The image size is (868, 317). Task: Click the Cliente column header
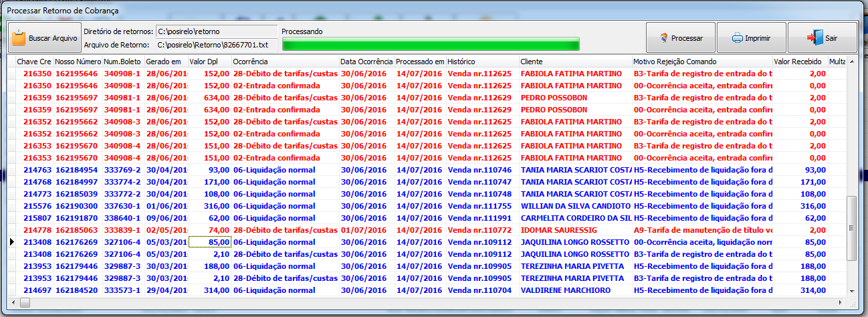coord(574,62)
